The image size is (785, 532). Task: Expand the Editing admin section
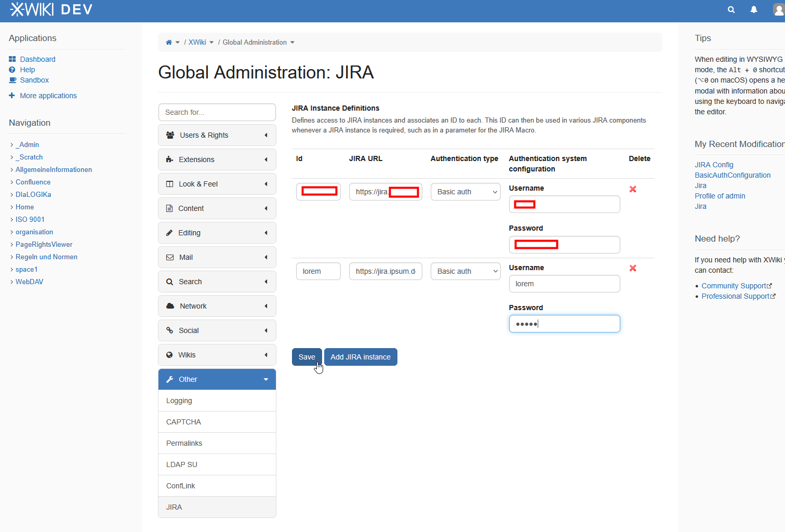point(217,233)
